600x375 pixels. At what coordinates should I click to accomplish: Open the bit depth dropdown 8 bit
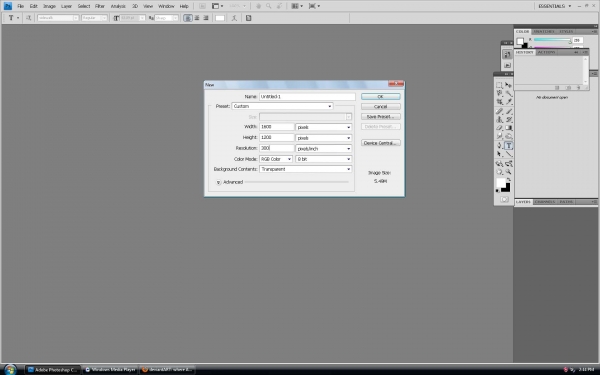click(324, 159)
